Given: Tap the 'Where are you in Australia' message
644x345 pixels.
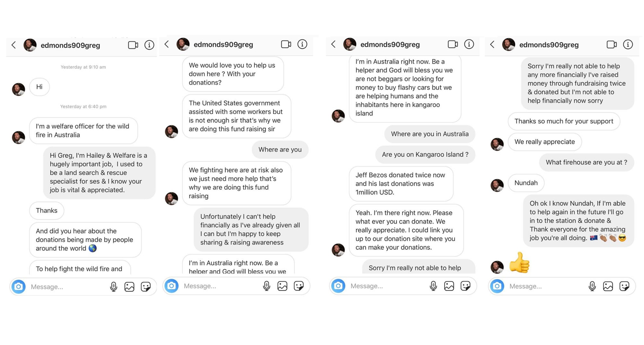Looking at the screenshot, I should (429, 134).
